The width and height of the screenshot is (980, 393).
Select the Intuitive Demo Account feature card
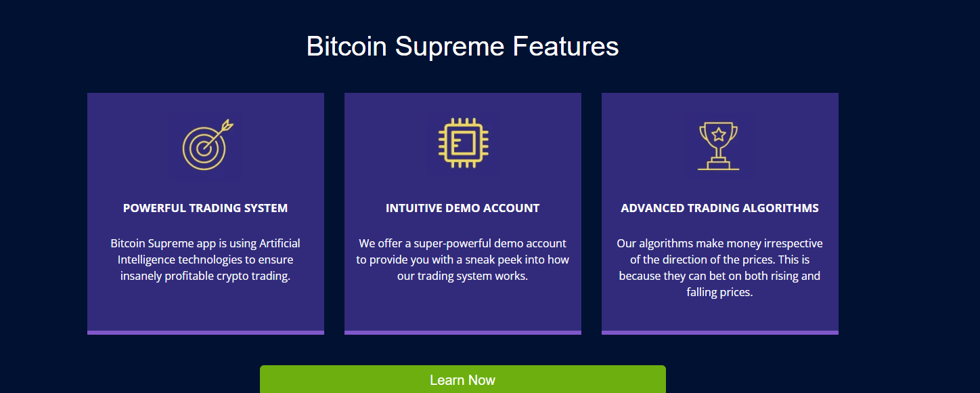click(463, 308)
